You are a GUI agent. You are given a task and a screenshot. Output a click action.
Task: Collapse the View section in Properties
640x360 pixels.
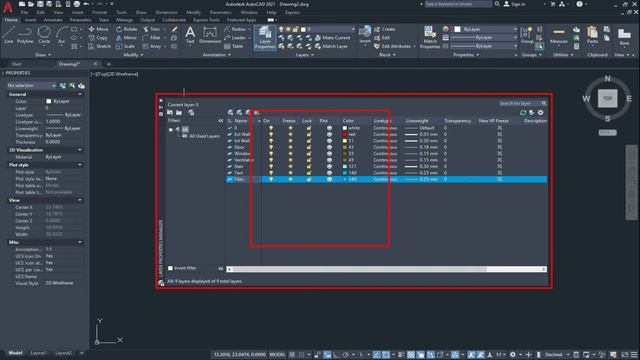(80, 200)
